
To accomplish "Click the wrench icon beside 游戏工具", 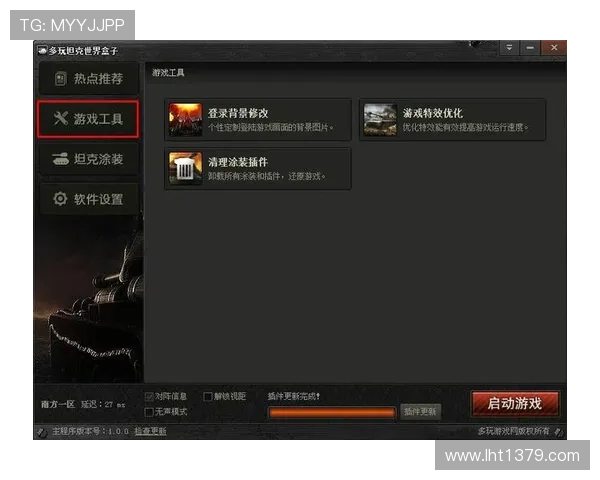I will click(x=61, y=118).
